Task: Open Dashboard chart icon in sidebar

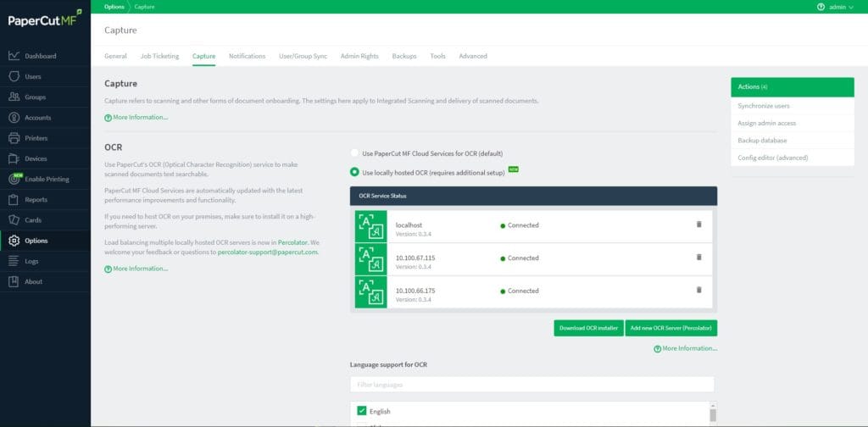Action: coord(14,56)
